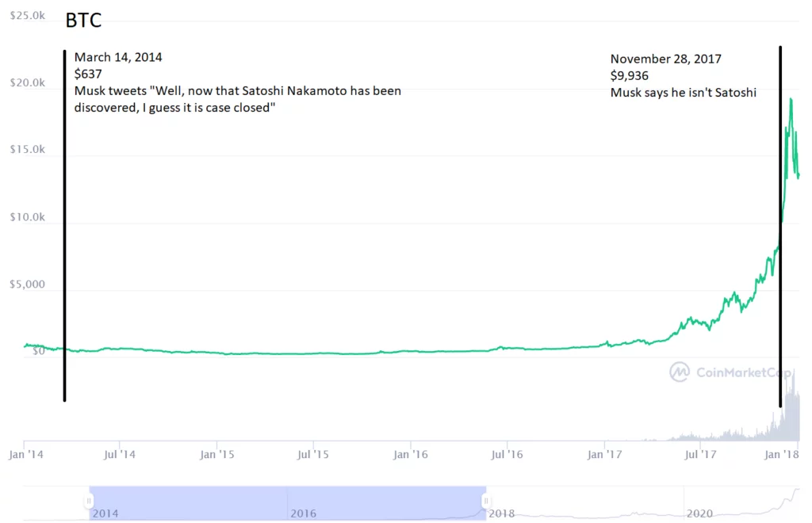812x523 pixels.
Task: Grab the right handle of the range selector
Action: click(x=485, y=501)
